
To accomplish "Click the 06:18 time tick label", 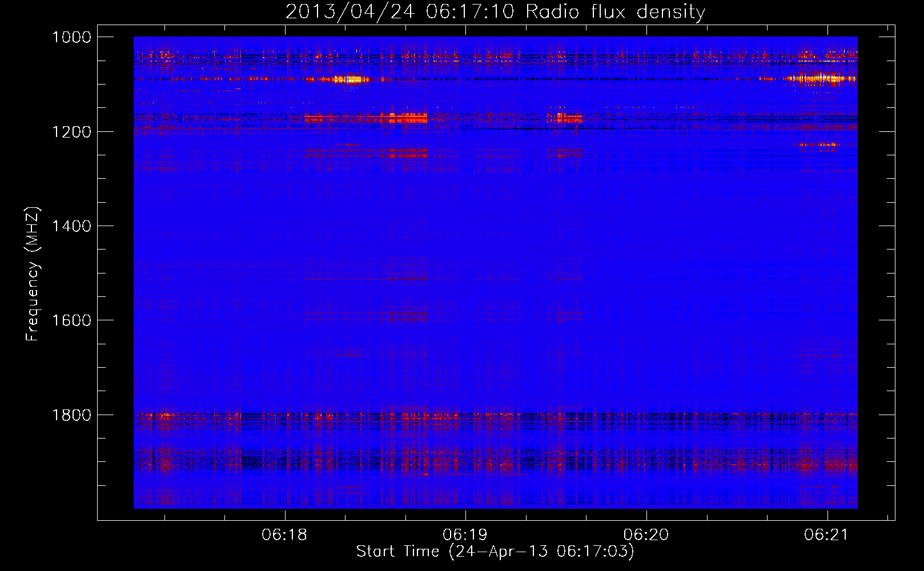I will (284, 535).
